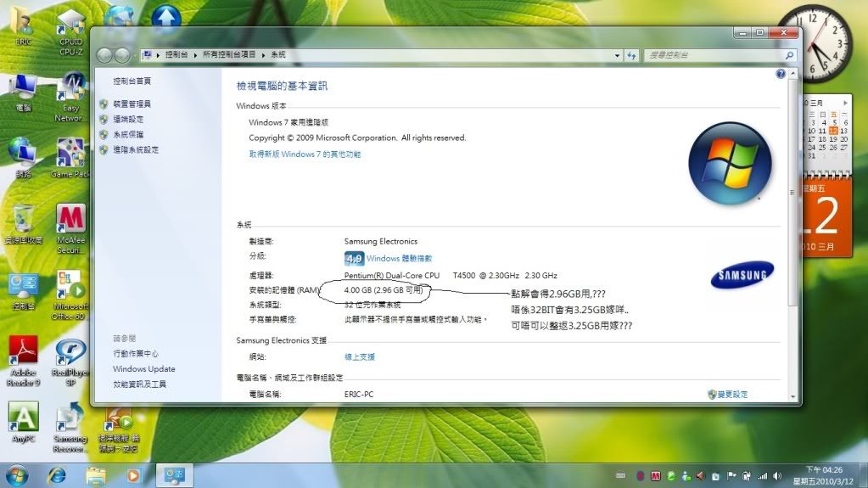This screenshot has width=868, height=488.
Task: Go back with the window's back arrow
Action: click(x=104, y=55)
